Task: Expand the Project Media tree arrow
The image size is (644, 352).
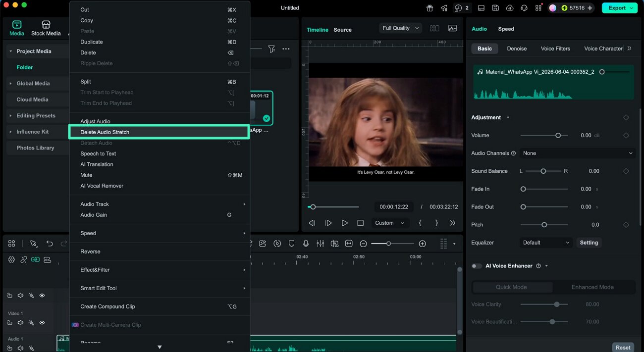Action: (10, 51)
